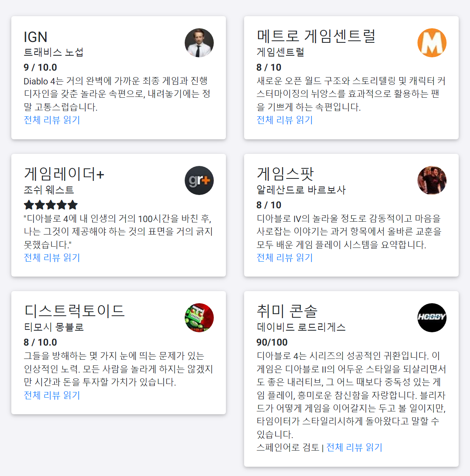Click the 9 / 10.0 score on IGN card
Image resolution: width=470 pixels, height=476 pixels.
pos(40,67)
